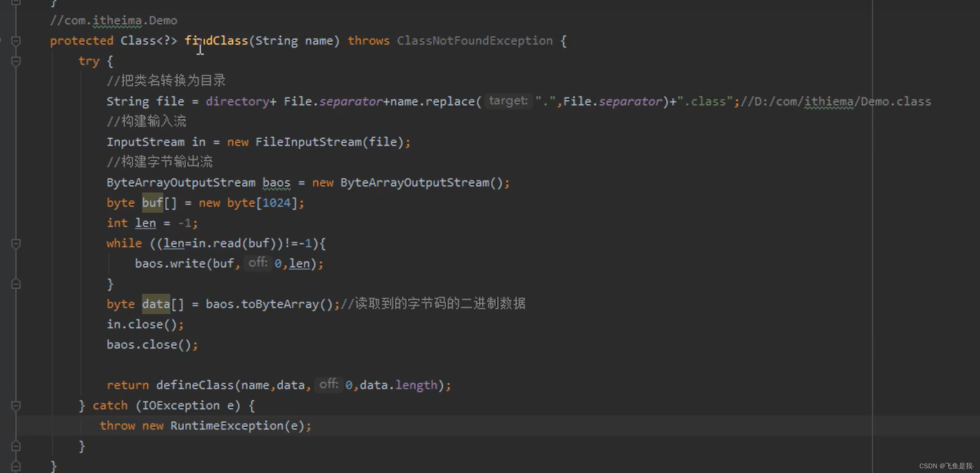Collapse the findClass method fold marker
980x473 pixels.
tap(16, 40)
